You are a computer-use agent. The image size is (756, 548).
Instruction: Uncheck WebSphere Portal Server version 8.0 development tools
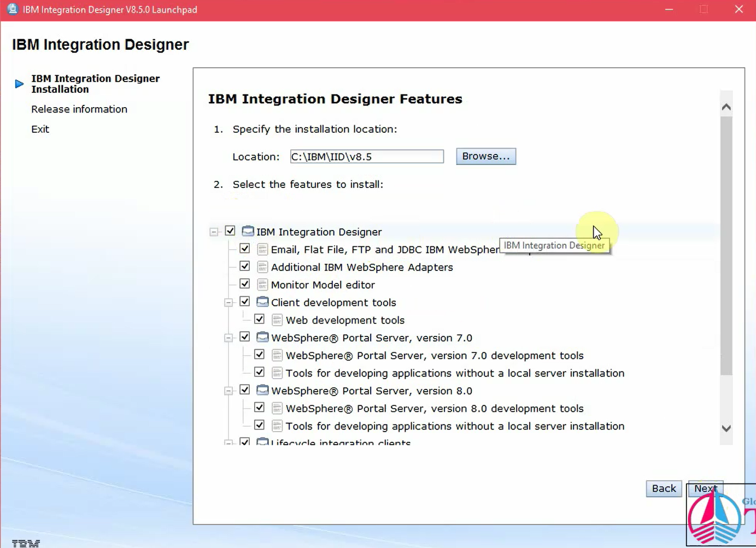click(x=259, y=407)
